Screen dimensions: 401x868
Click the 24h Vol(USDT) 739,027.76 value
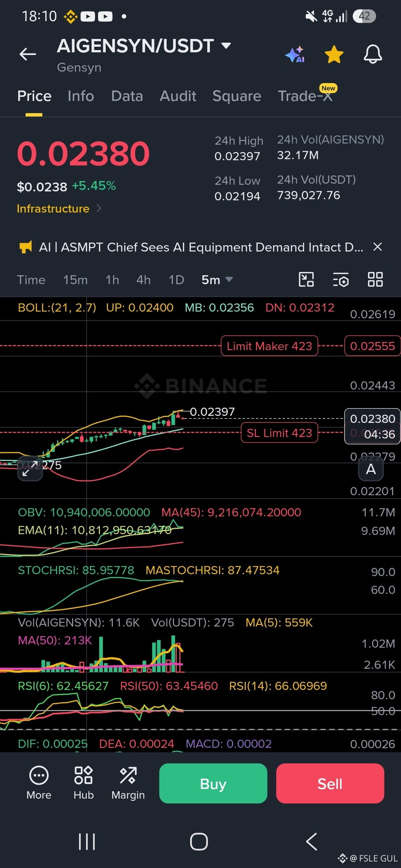pyautogui.click(x=309, y=195)
